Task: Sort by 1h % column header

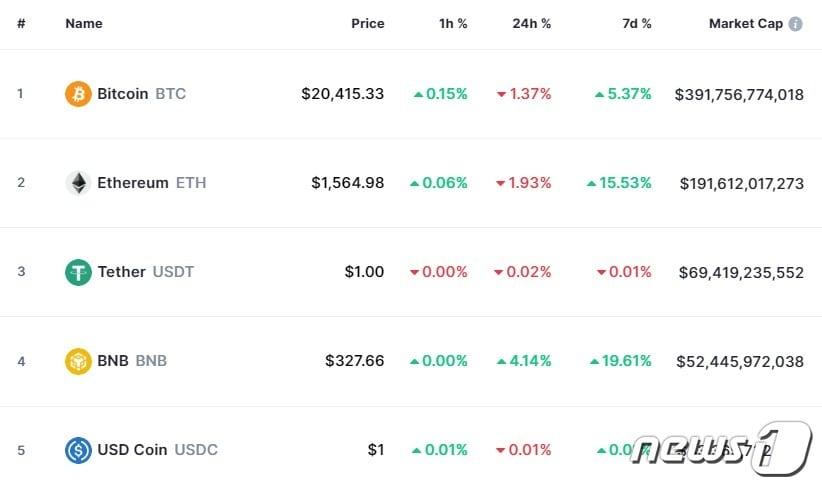Action: pos(453,23)
